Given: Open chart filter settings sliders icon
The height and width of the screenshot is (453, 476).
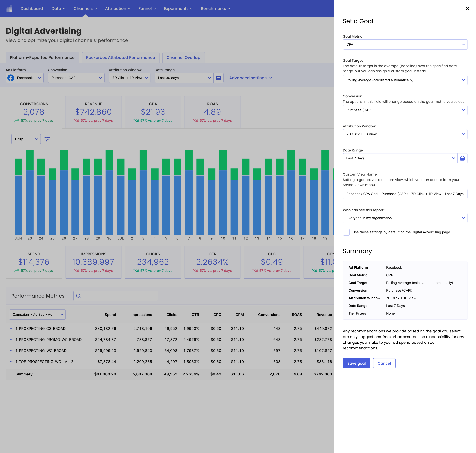Looking at the screenshot, I should [x=47, y=139].
